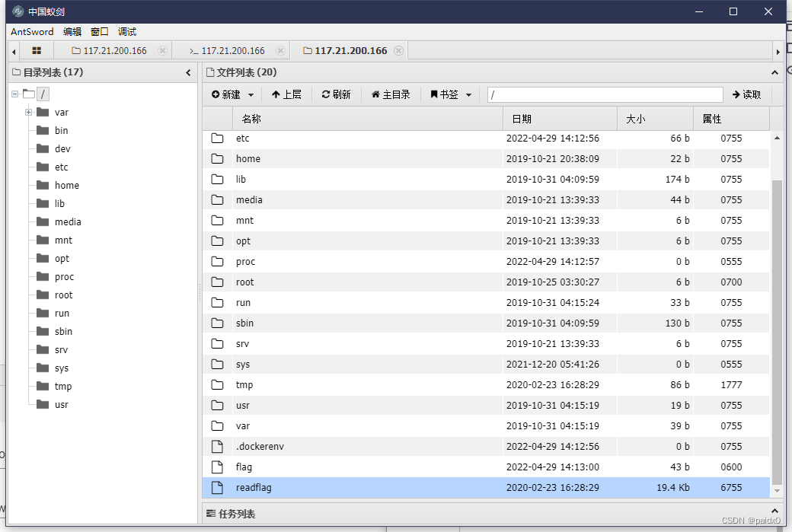The image size is (792, 532).
Task: Close the first 117.21.200.166 file manager tab
Action: tap(162, 50)
